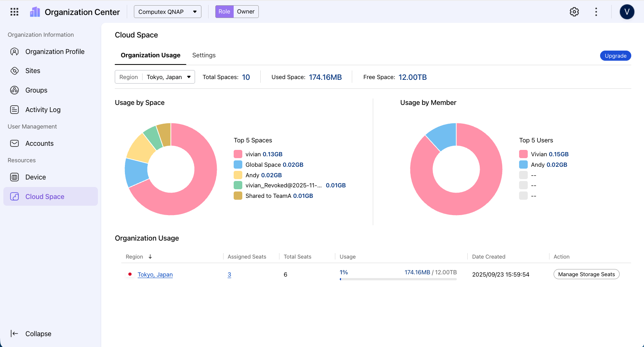Open the app launcher grid icon
The width and height of the screenshot is (644, 347).
(14, 12)
